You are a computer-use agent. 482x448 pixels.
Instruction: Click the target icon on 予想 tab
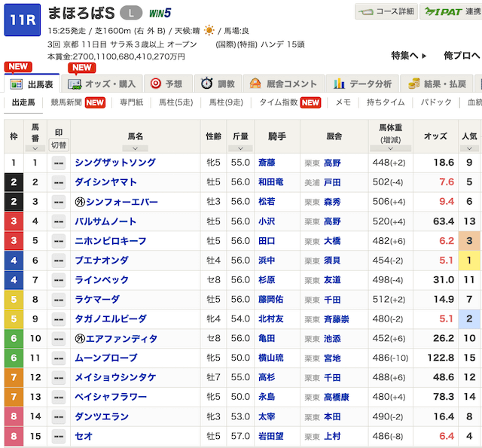point(156,84)
